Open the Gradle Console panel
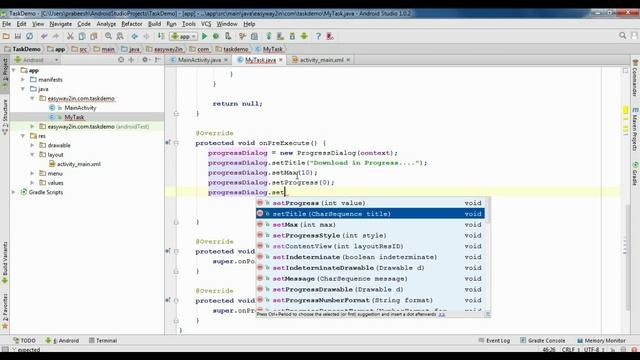Image resolution: width=640 pixels, height=360 pixels. pyautogui.click(x=543, y=340)
